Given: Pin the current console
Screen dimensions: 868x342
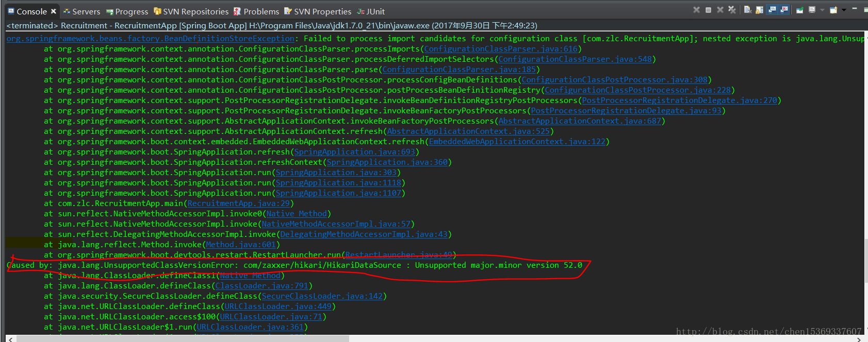Looking at the screenshot, I should click(799, 10).
